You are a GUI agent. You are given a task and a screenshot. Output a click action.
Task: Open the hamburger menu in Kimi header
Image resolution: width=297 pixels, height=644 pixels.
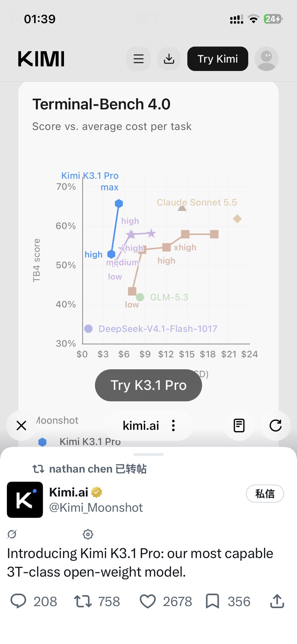[138, 59]
